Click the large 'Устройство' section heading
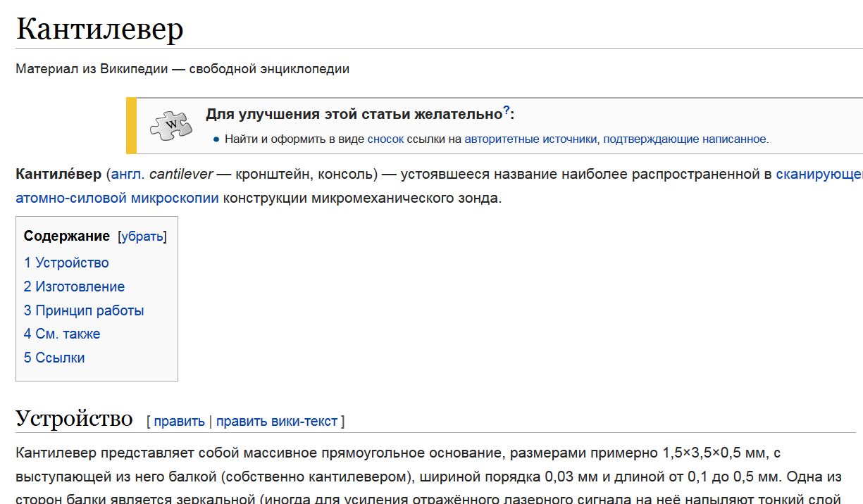Viewport: 863px width, 504px height. click(74, 418)
